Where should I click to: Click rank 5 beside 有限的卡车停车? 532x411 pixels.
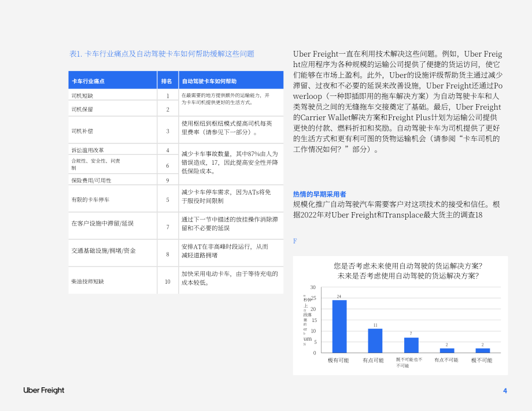point(168,200)
